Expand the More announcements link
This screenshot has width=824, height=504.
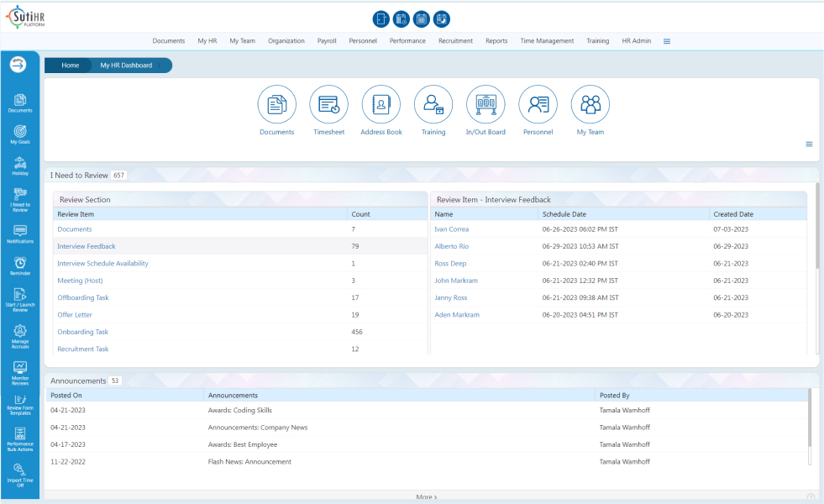click(426, 496)
